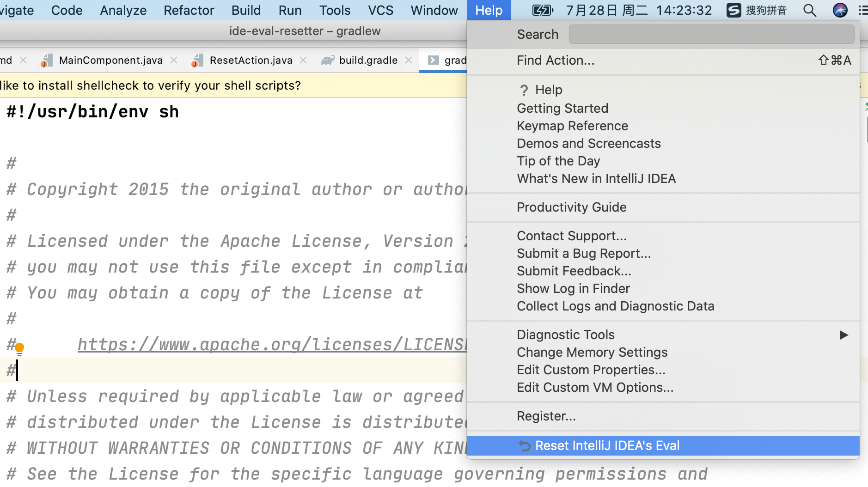Open the Code menu
The width and height of the screenshot is (868, 487).
tap(67, 10)
